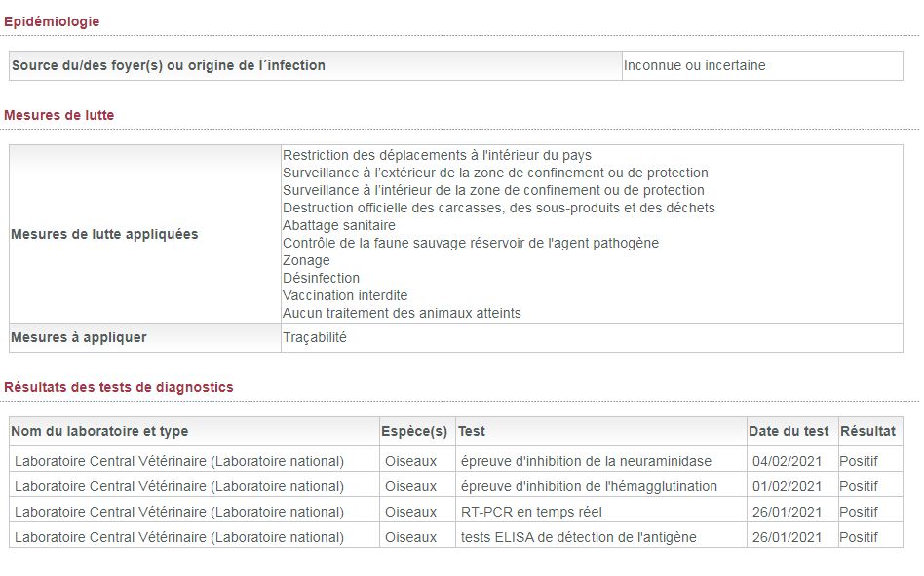Click Résultats des tests de diagnostics heading
The image size is (924, 576).
coord(119,387)
